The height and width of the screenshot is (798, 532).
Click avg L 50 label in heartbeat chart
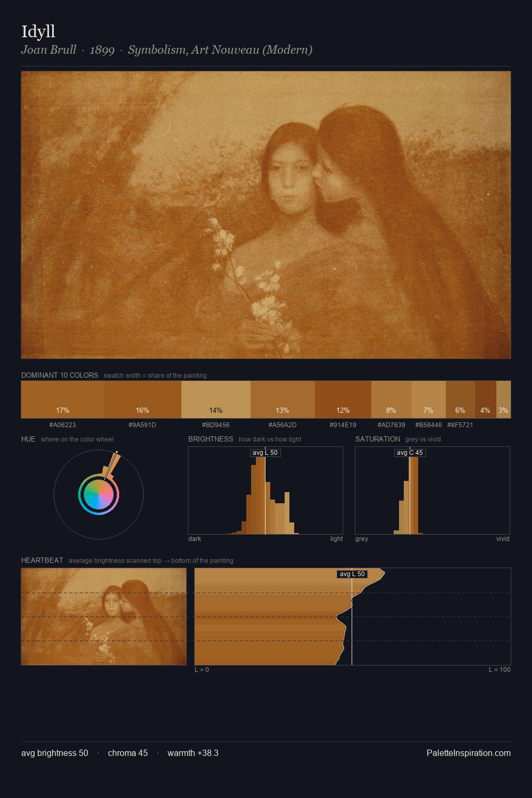352,574
